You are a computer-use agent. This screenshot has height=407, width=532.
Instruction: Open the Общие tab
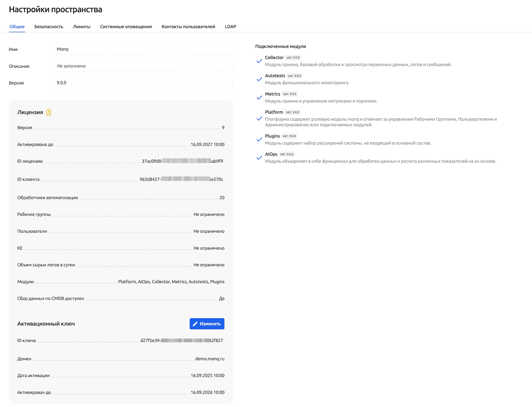(17, 27)
